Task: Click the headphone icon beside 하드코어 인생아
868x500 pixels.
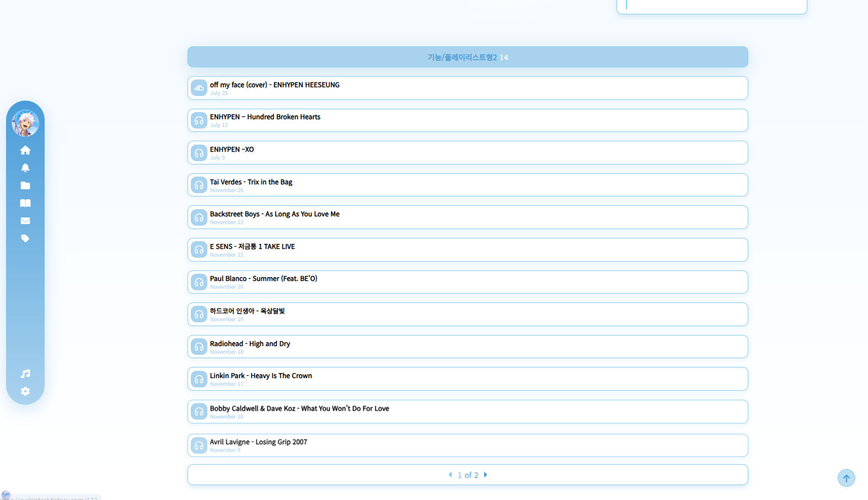Action: [x=199, y=314]
